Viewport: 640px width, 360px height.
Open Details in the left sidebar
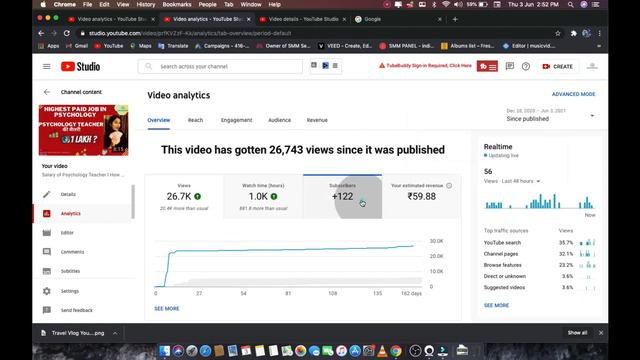(x=68, y=194)
